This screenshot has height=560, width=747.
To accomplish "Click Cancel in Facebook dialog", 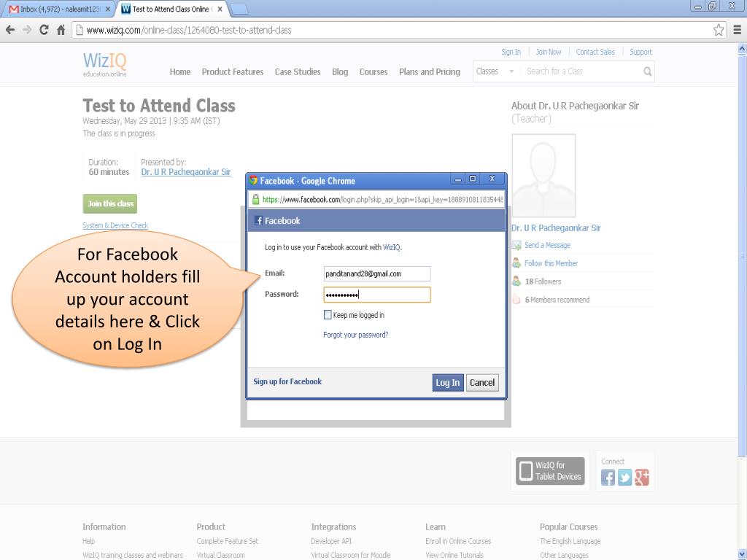I will [x=482, y=382].
